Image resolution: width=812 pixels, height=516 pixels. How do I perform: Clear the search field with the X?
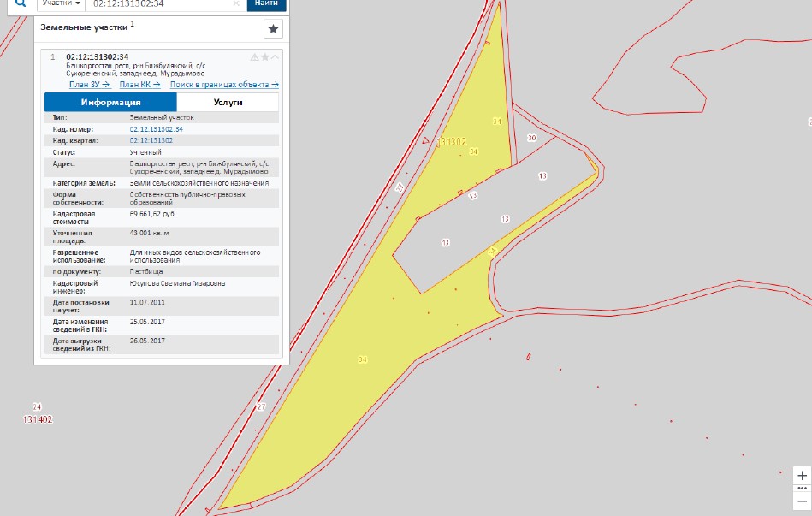pos(236,4)
